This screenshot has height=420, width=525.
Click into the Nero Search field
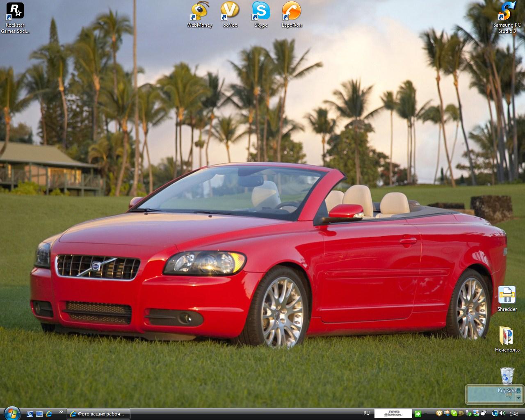393,413
